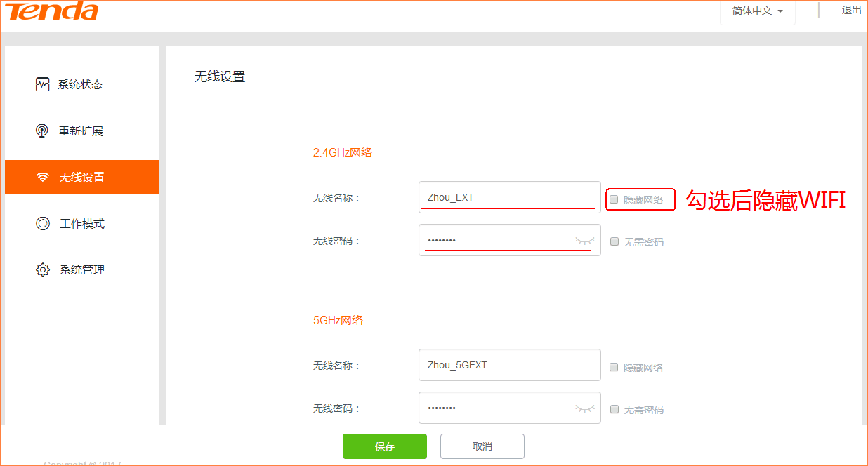Click the 重新扩展 antenna icon

42,131
